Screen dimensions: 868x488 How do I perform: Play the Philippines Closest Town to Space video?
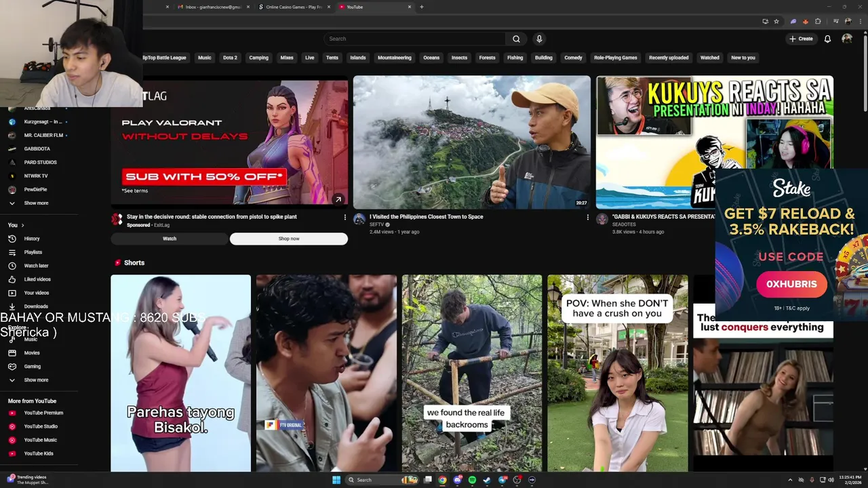pyautogui.click(x=472, y=142)
